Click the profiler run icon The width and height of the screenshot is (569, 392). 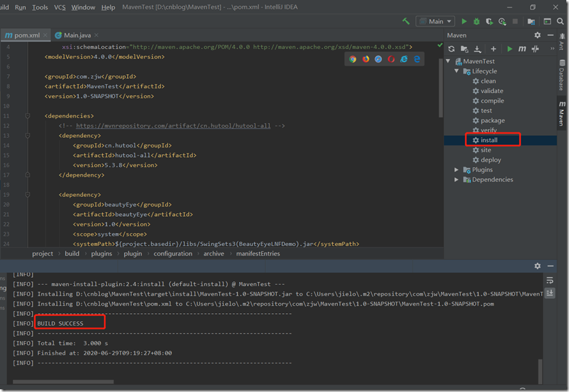(502, 21)
